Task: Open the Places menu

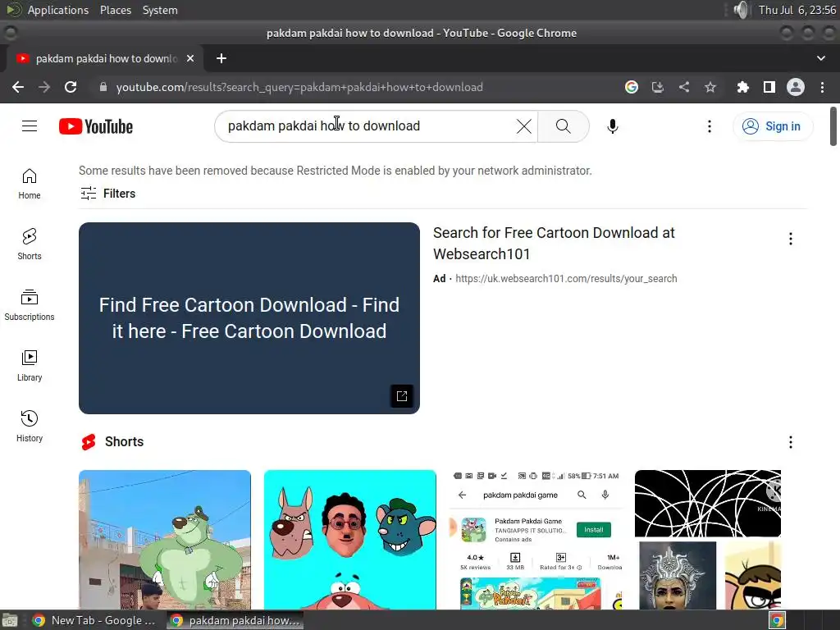Action: click(x=116, y=10)
